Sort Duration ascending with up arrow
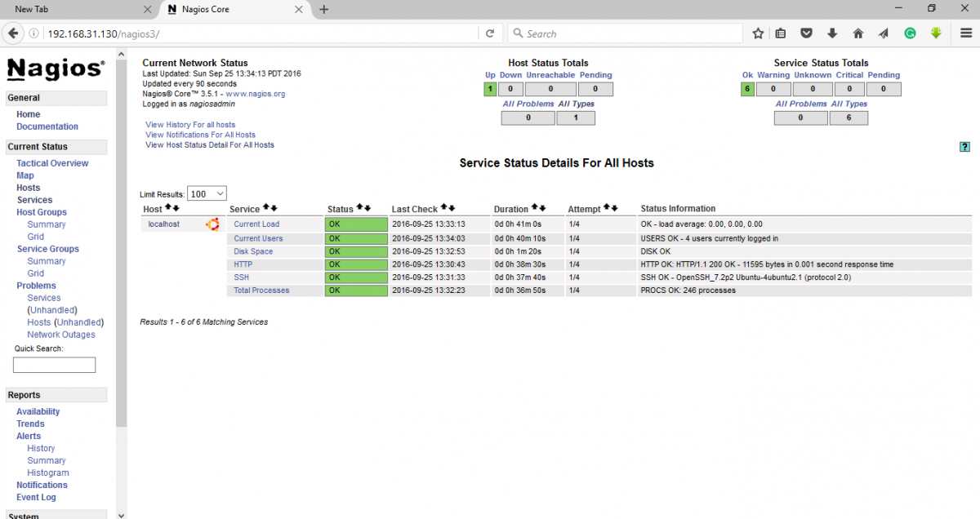The height and width of the screenshot is (519, 980). coord(536,208)
